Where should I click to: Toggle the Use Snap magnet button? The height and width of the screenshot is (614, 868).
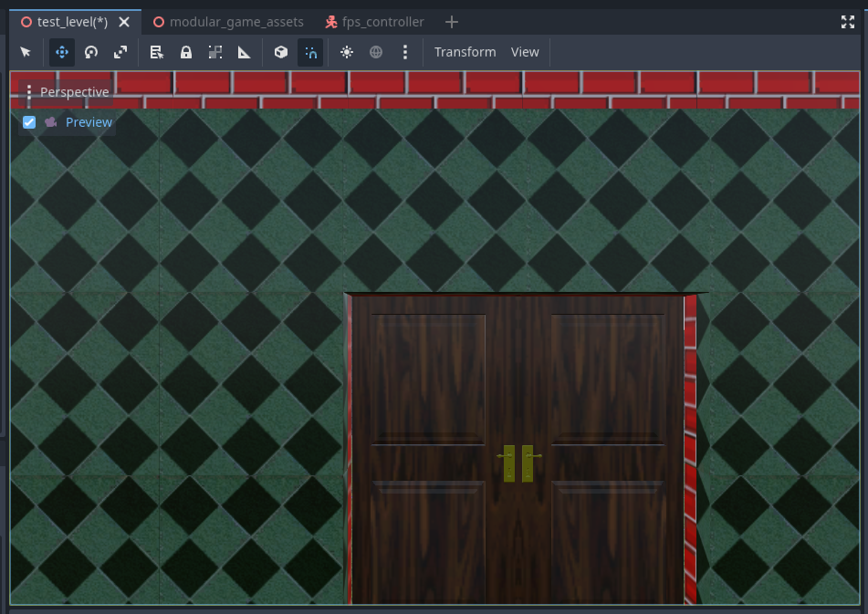pyautogui.click(x=310, y=52)
